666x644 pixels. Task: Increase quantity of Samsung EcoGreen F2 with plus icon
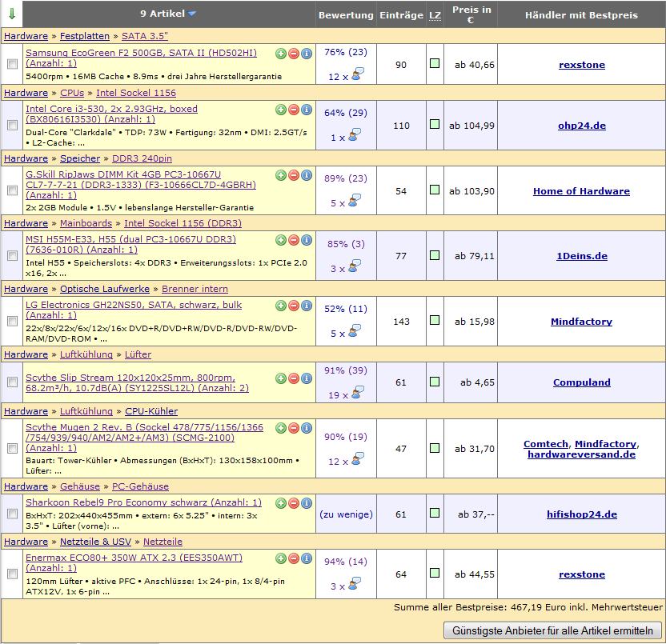tap(281, 54)
